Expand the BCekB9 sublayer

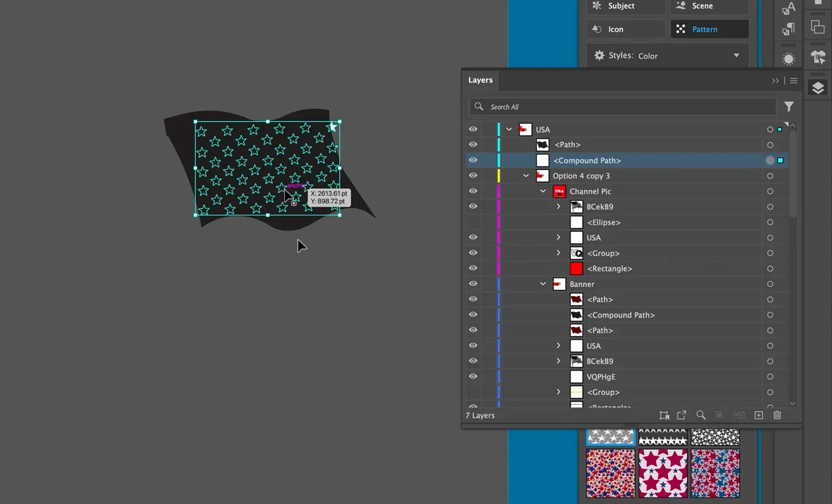click(558, 206)
